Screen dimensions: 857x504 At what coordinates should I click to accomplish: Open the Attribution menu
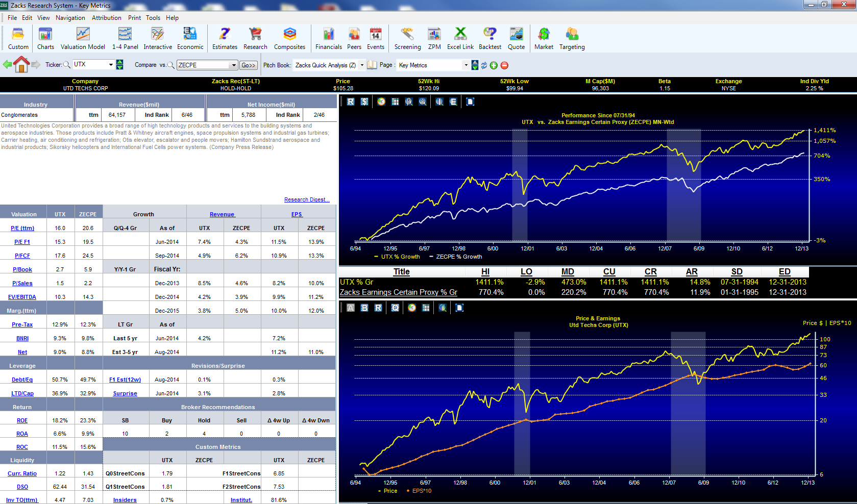107,17
